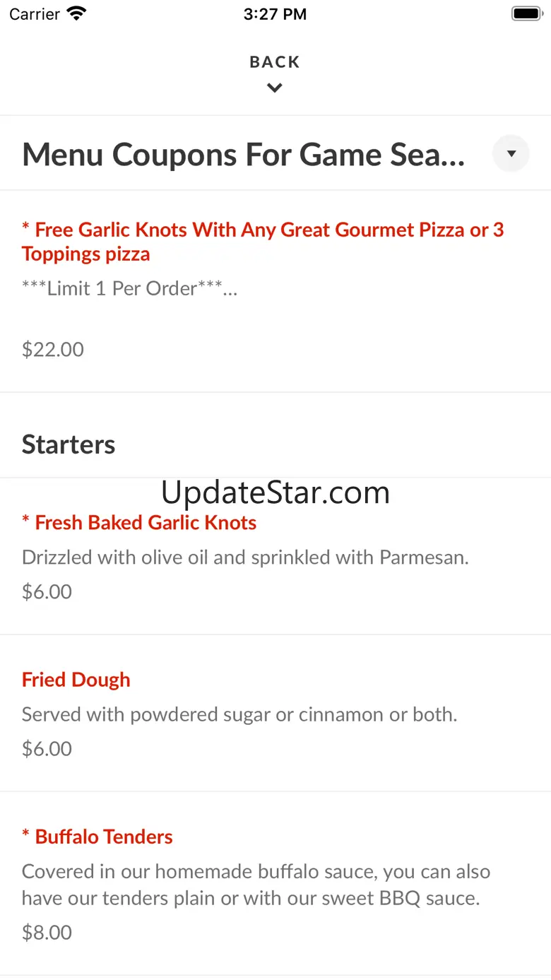Viewport: 551px width, 980px height.
Task: Click the down chevron below BACK
Action: coord(275,88)
